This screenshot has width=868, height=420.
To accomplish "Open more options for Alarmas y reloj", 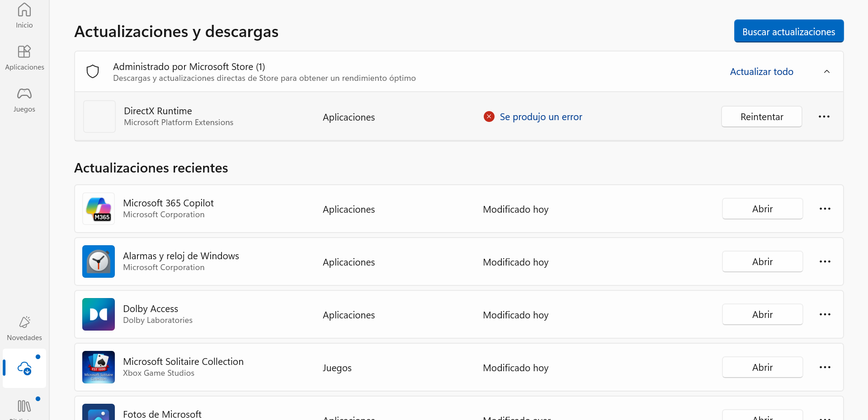I will (825, 261).
